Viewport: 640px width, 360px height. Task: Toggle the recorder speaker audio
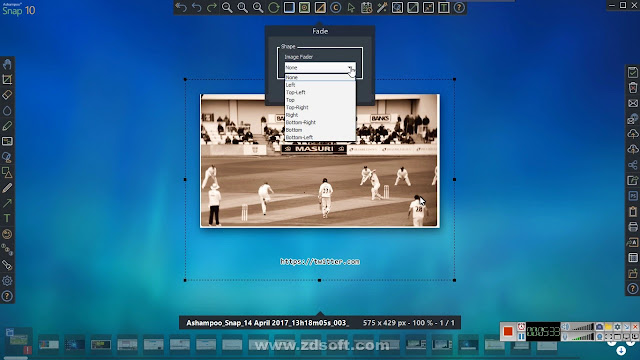click(565, 327)
